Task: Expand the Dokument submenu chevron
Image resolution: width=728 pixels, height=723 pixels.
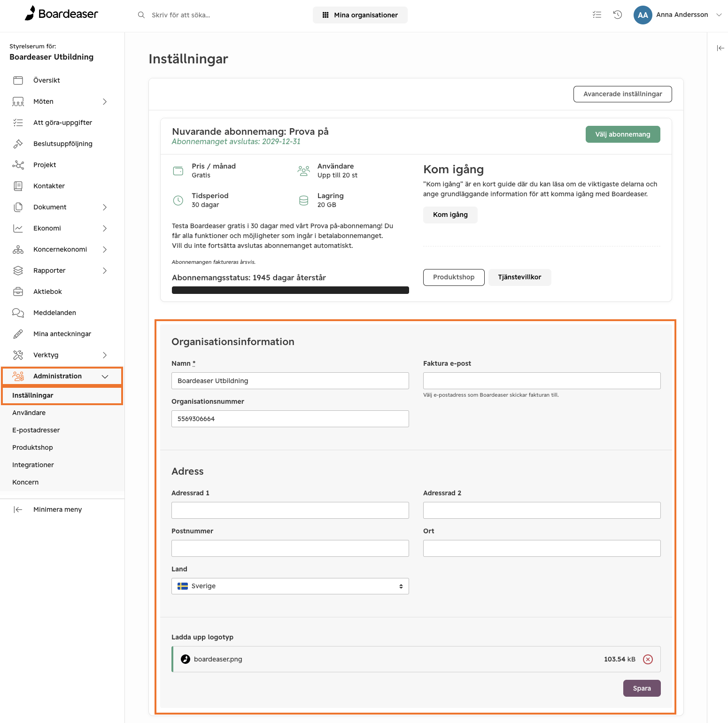Action: pos(105,207)
